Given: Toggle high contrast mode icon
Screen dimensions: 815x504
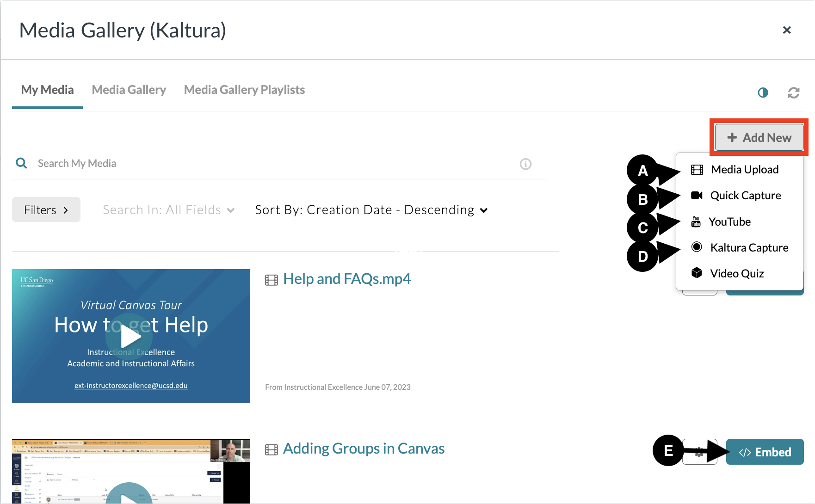Looking at the screenshot, I should (763, 92).
